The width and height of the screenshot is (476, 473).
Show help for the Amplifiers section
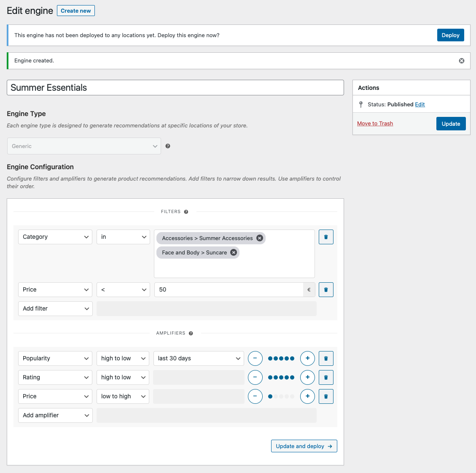pos(191,333)
